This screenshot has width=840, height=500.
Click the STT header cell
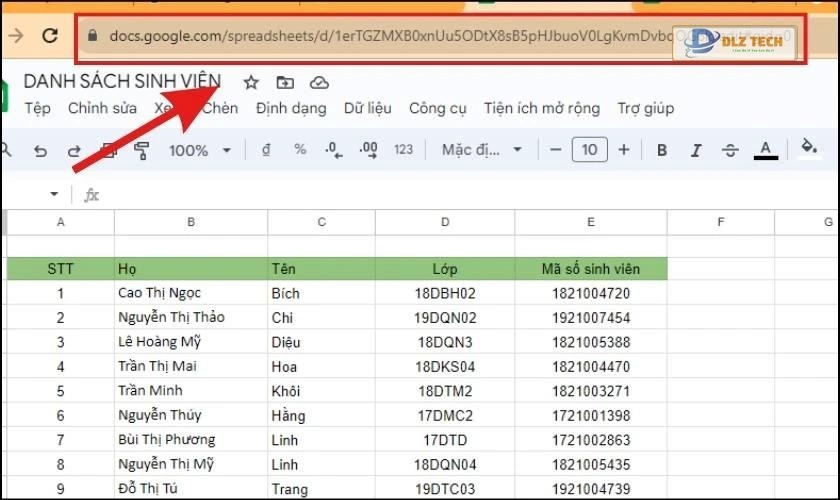(x=61, y=268)
